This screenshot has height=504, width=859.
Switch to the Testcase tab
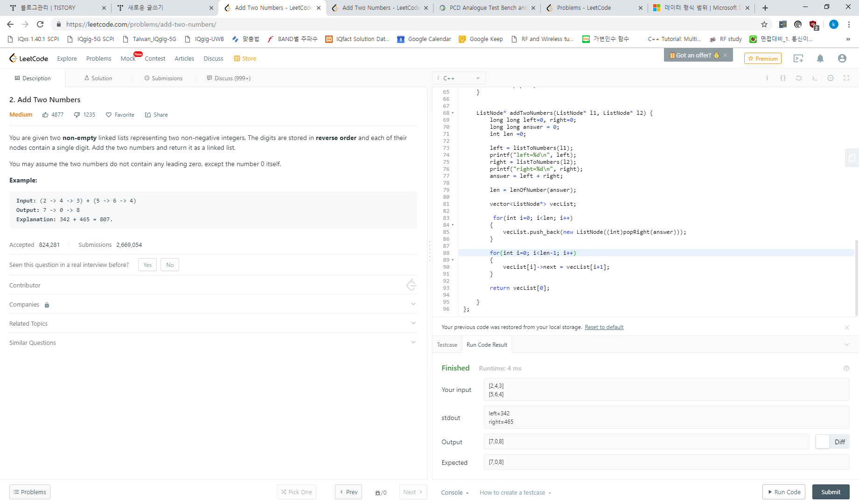pos(447,345)
